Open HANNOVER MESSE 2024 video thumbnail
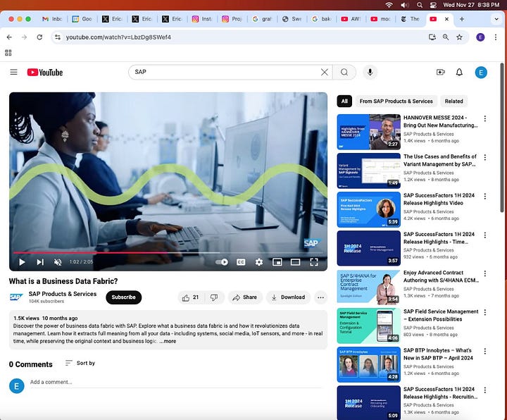This screenshot has width=507, height=420. tap(368, 132)
